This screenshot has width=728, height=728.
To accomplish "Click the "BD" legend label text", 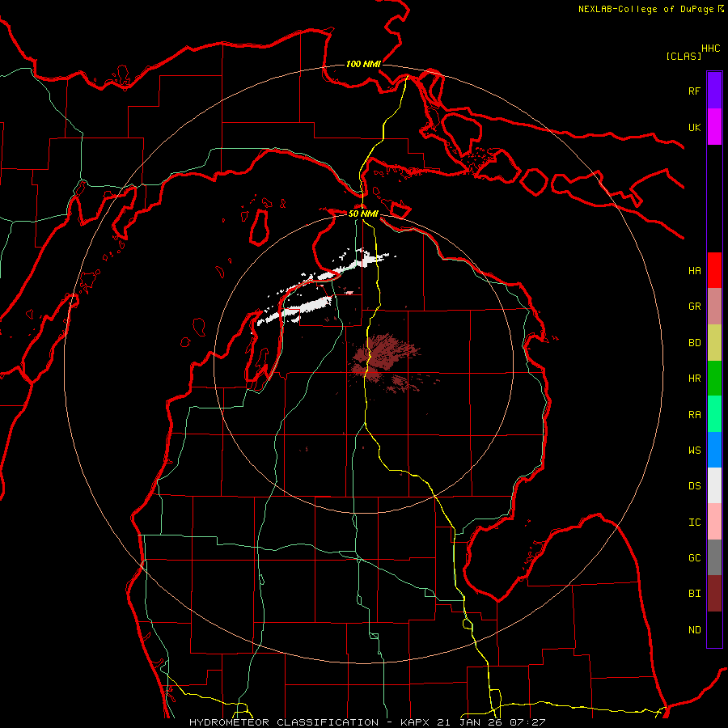I will click(x=695, y=343).
